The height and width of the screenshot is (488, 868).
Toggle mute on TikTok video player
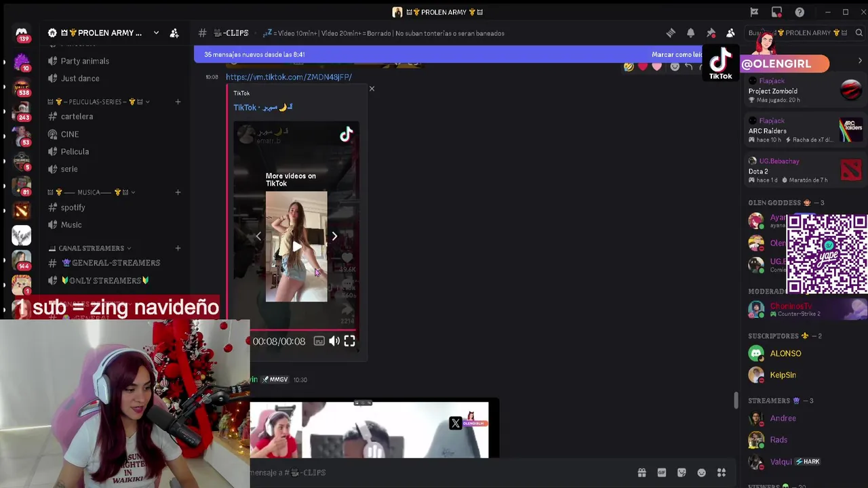pos(334,342)
